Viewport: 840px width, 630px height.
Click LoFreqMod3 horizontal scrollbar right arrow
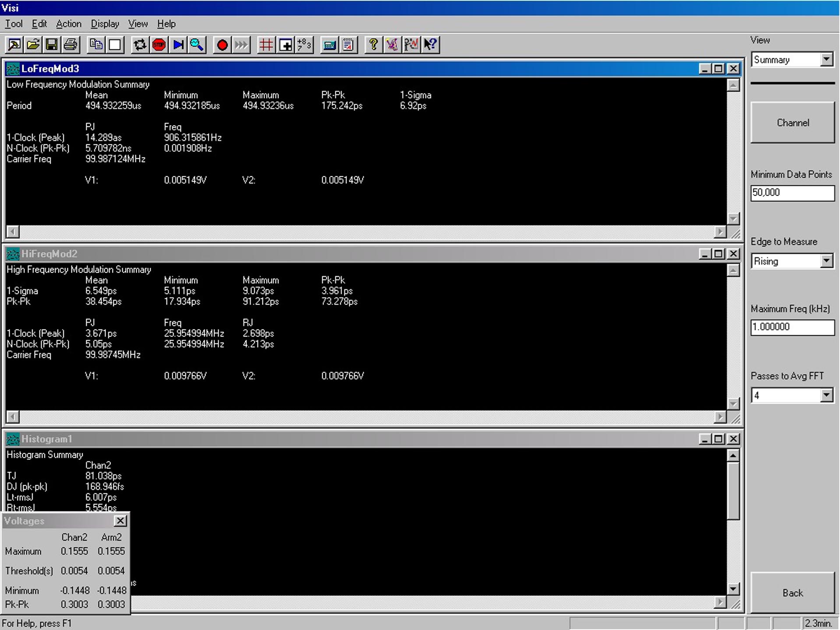(x=720, y=232)
